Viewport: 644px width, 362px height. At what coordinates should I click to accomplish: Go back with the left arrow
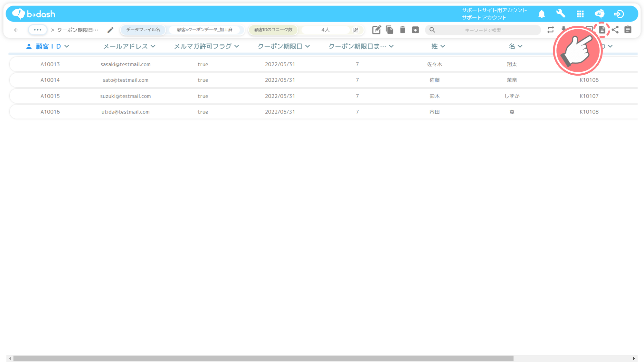pyautogui.click(x=16, y=30)
